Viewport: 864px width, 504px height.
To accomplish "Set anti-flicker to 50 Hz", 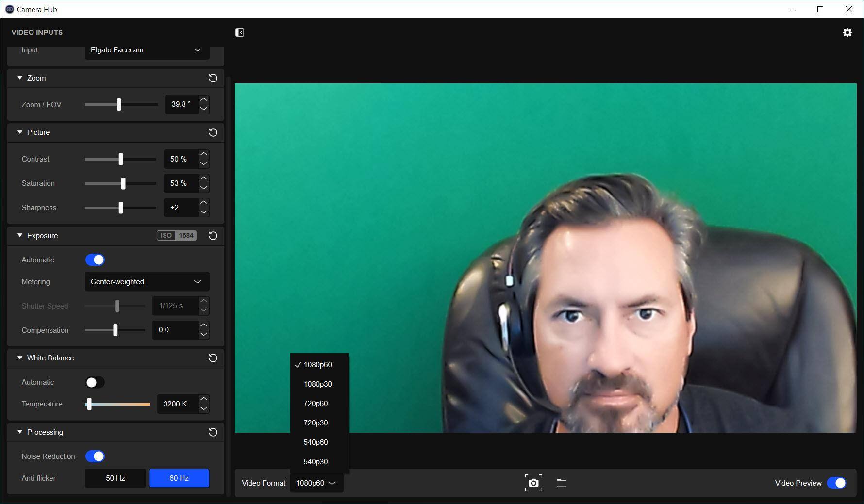I will coord(116,478).
